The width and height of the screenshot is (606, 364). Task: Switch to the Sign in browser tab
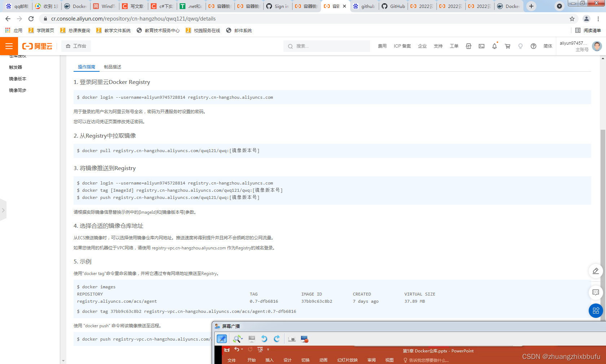click(x=278, y=6)
